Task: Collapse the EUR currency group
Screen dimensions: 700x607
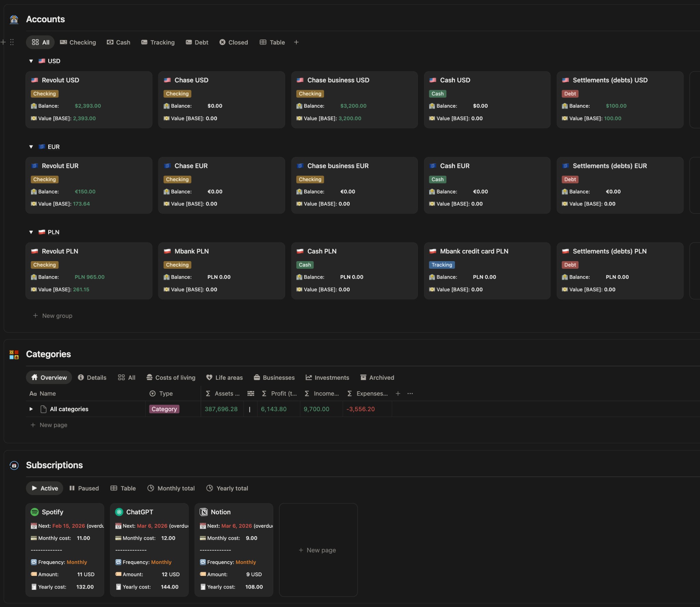Action: click(31, 146)
